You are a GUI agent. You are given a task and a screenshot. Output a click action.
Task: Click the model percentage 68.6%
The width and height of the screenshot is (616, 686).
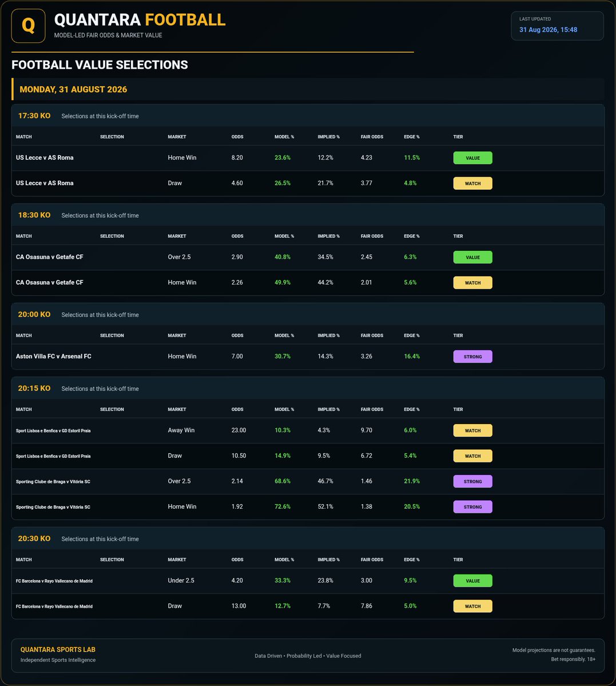[x=283, y=481]
